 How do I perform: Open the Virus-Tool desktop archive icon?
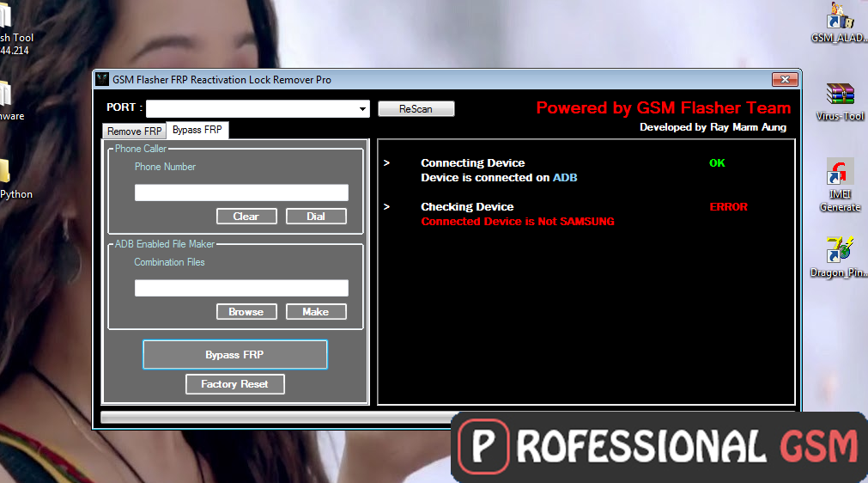(840, 101)
